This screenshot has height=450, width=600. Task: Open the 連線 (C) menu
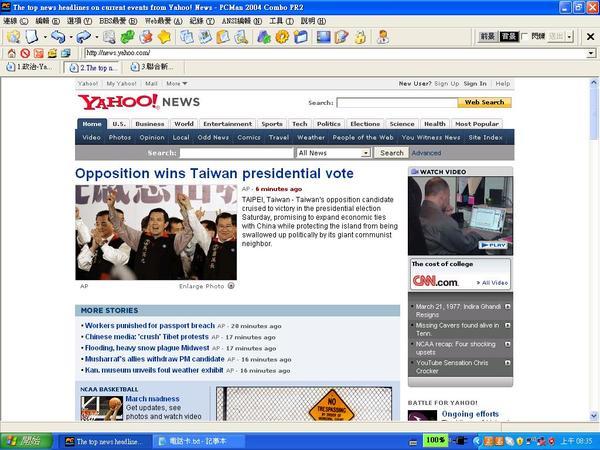[16, 21]
